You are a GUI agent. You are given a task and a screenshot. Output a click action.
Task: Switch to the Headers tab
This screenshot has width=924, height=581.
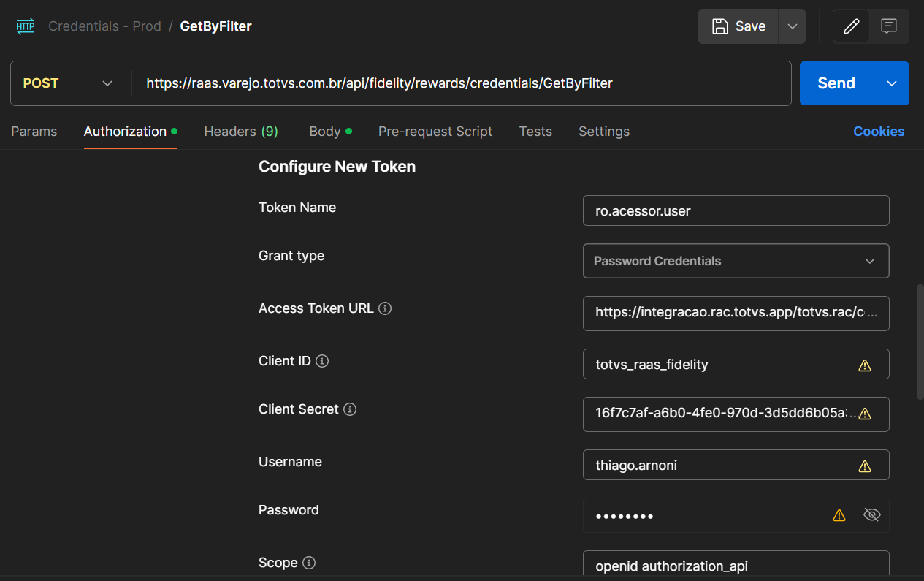[x=240, y=132]
